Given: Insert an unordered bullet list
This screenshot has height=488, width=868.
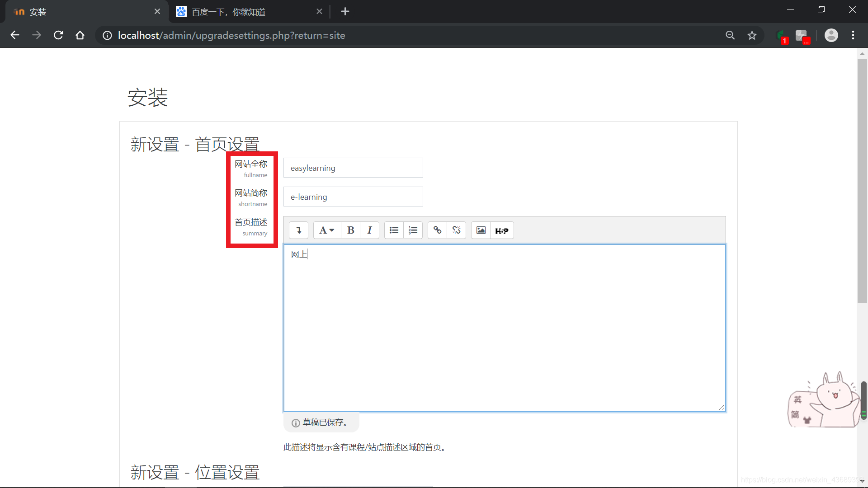Looking at the screenshot, I should pyautogui.click(x=394, y=230).
